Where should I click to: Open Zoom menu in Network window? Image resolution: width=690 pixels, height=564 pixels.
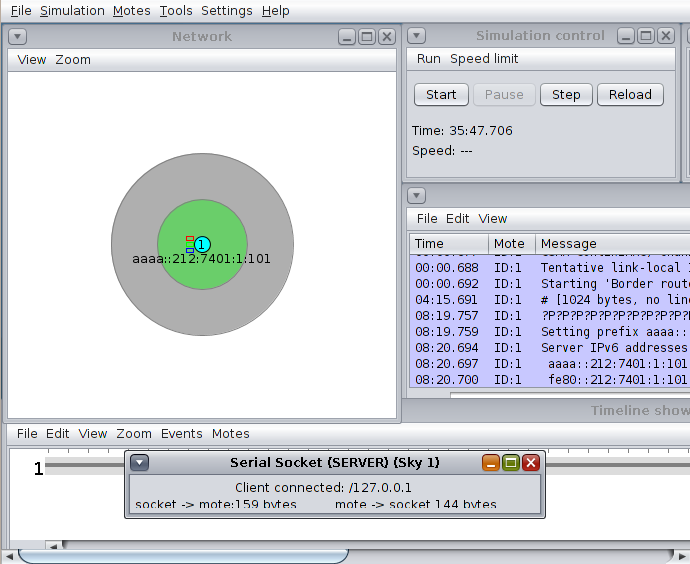tap(73, 59)
